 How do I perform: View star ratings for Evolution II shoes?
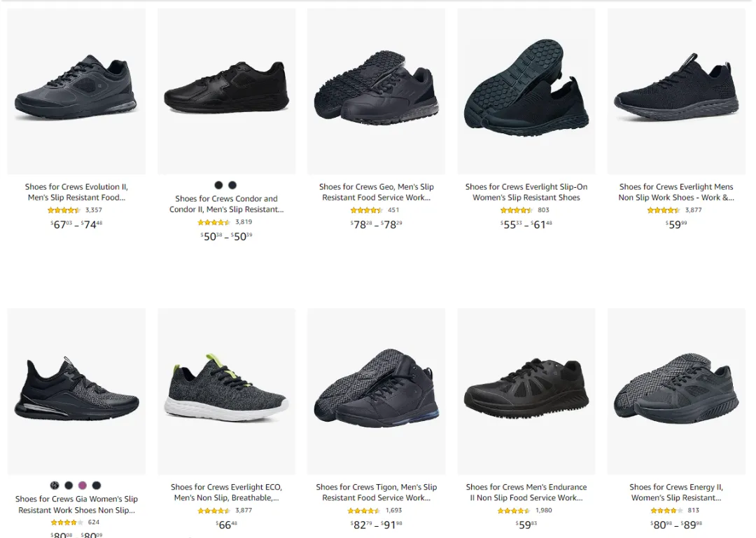[64, 210]
